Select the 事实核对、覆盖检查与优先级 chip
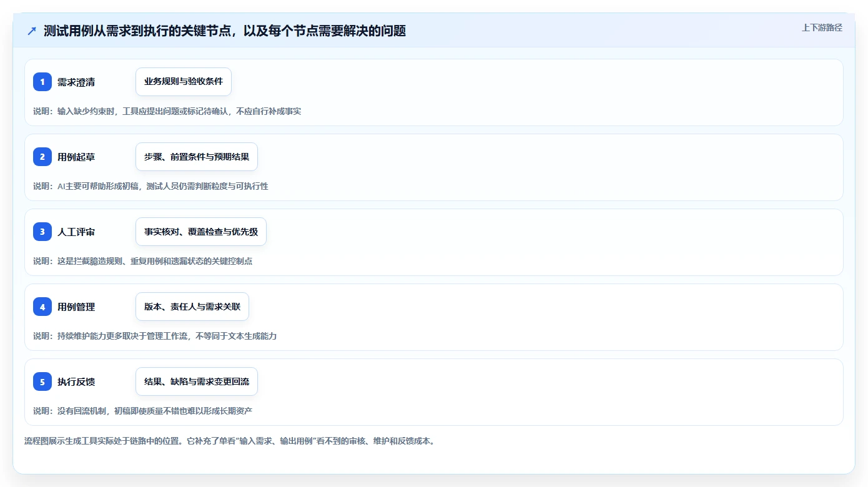This screenshot has height=487, width=868. coord(201,232)
